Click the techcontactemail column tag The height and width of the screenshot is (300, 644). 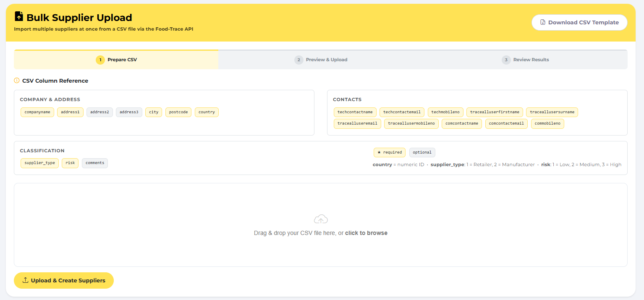point(402,112)
